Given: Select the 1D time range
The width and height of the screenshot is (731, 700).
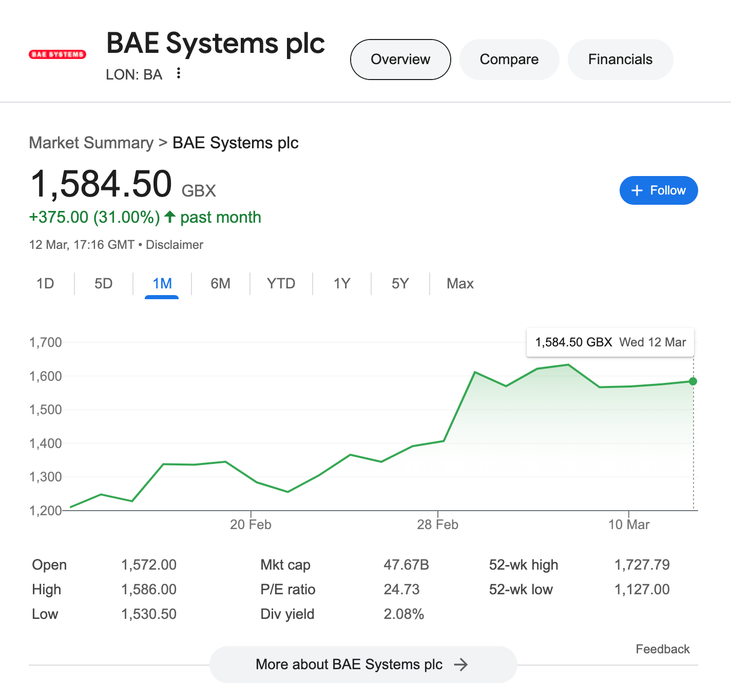Looking at the screenshot, I should tap(45, 284).
